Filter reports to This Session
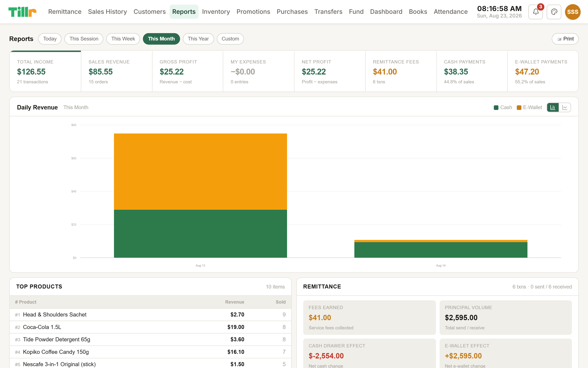 click(84, 39)
